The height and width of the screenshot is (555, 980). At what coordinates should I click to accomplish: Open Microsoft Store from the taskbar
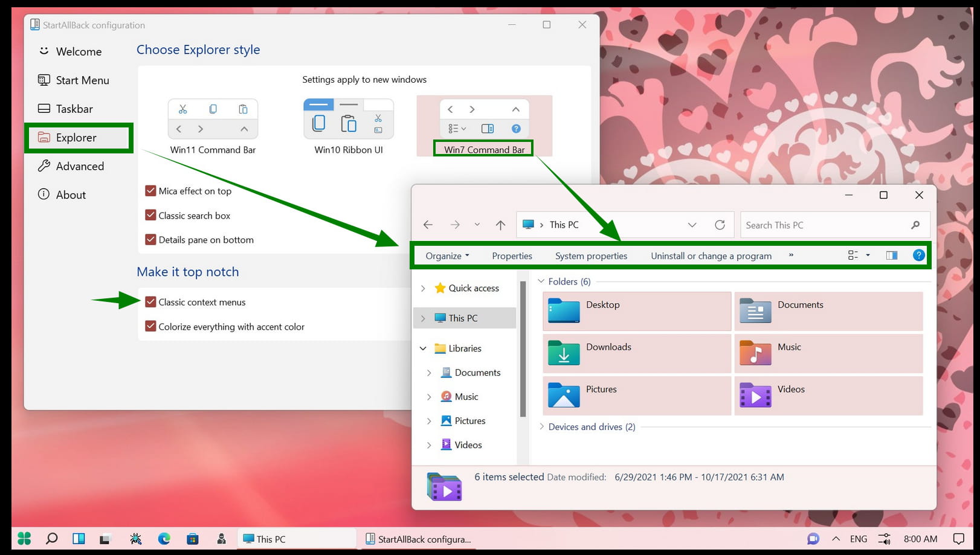[192, 538]
